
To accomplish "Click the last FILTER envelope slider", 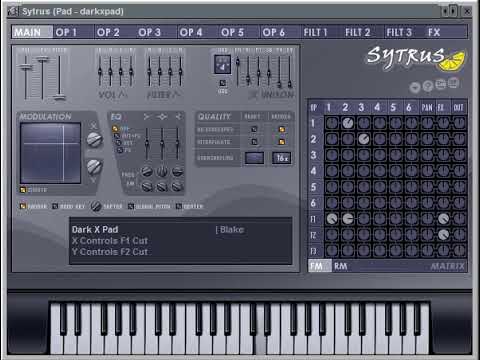I will (x=180, y=71).
